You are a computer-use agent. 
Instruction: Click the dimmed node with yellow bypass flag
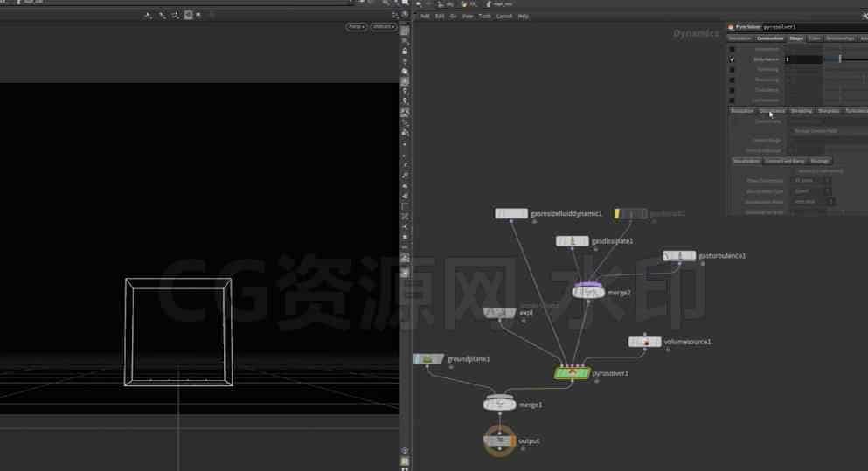pos(630,213)
